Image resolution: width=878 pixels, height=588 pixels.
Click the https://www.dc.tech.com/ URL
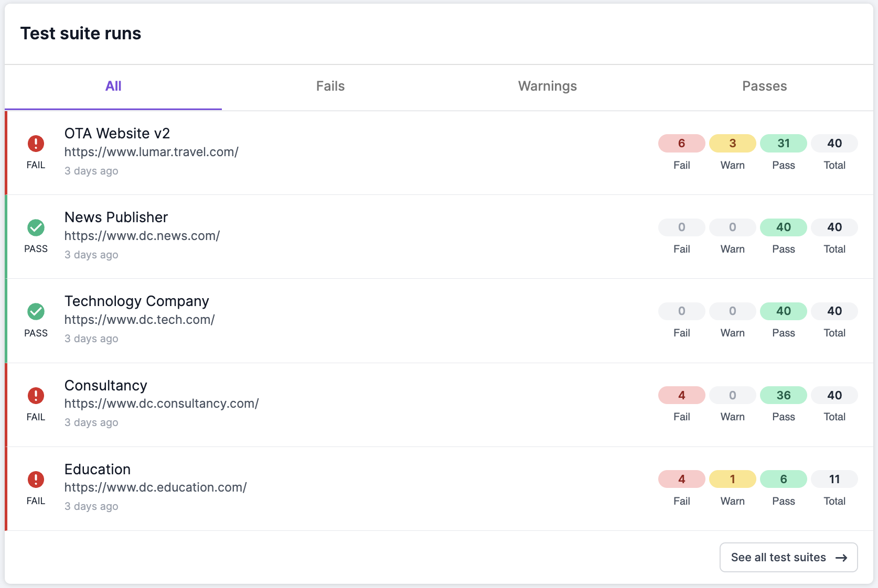click(x=140, y=320)
